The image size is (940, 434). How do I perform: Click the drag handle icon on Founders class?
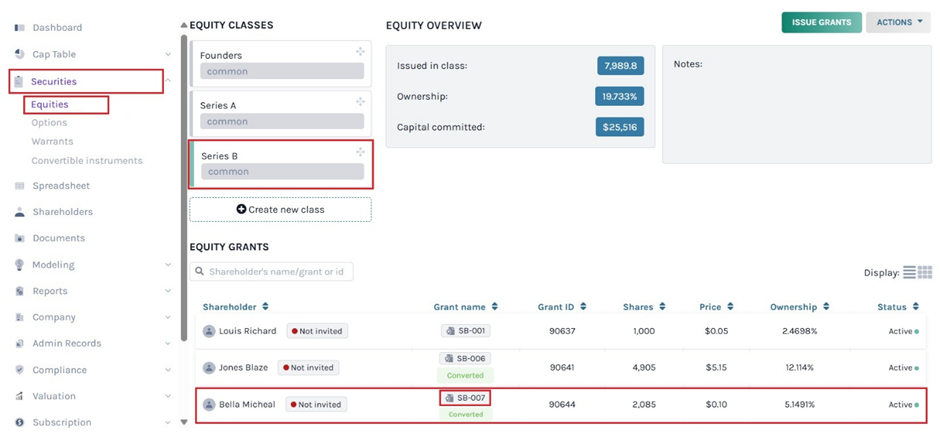click(x=360, y=51)
